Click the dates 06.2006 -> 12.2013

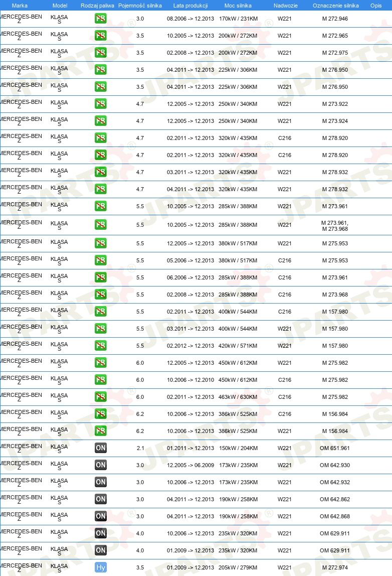point(190,277)
